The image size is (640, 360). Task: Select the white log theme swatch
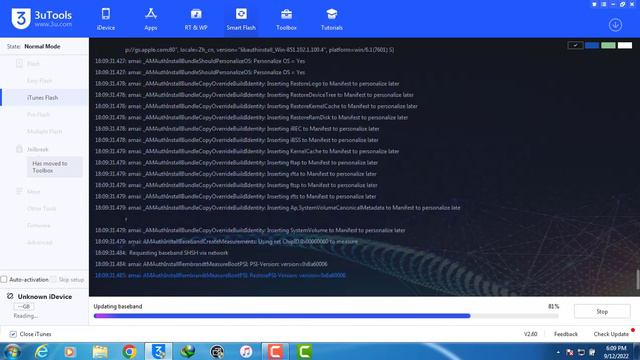pos(625,45)
